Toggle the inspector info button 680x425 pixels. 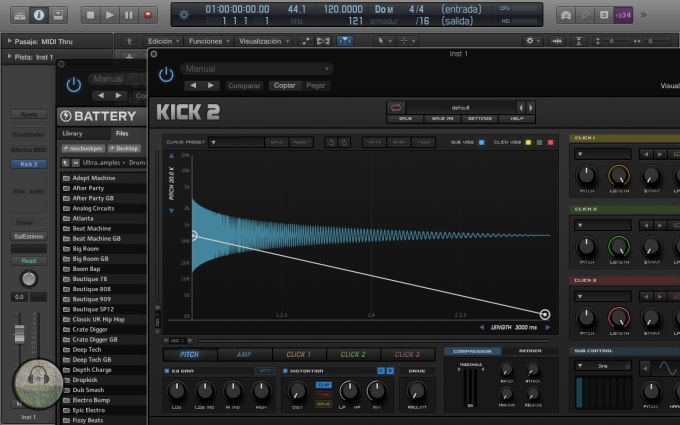[39, 15]
